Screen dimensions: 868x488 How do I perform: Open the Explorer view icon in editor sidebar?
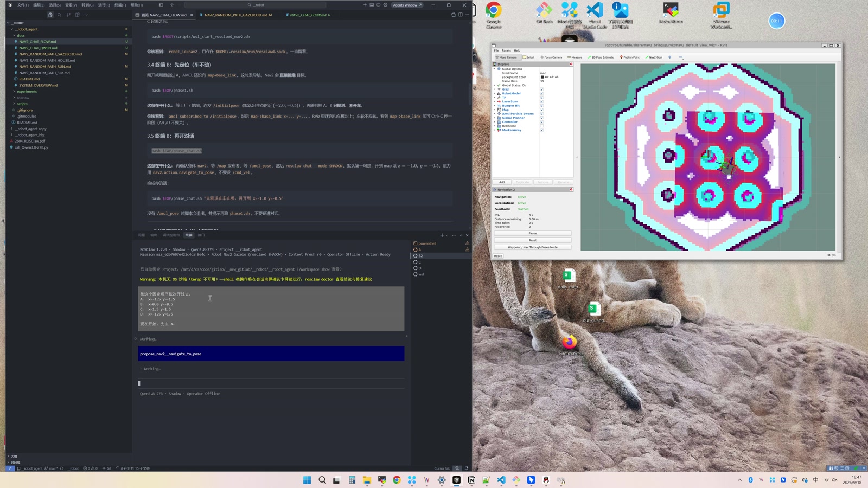(x=50, y=15)
